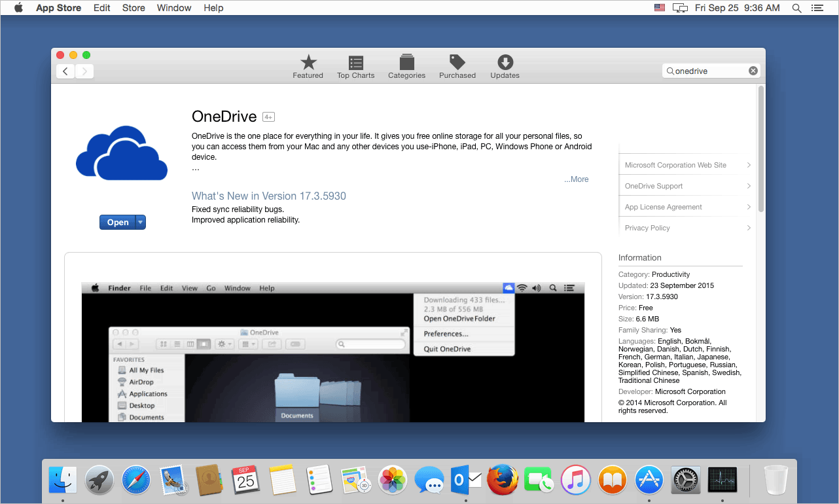This screenshot has width=839, height=504.
Task: Expand Privacy Policy chevron
Action: (749, 228)
